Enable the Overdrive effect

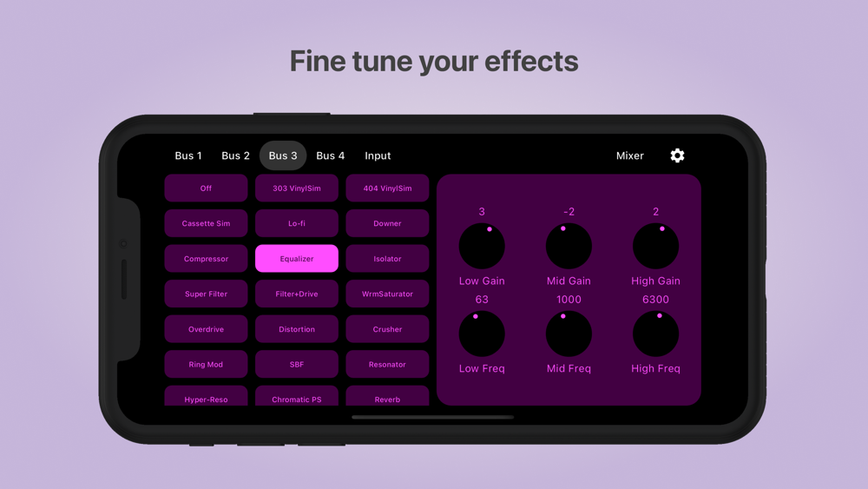coord(206,329)
